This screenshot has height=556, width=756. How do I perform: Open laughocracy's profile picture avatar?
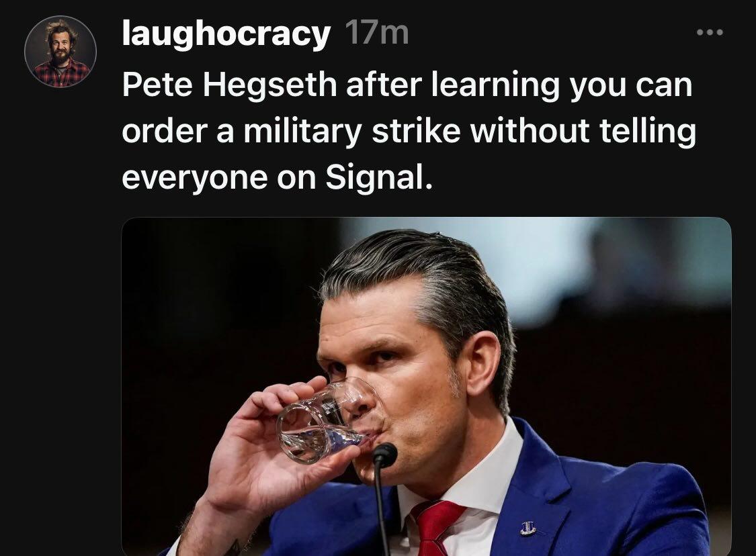coord(60,52)
